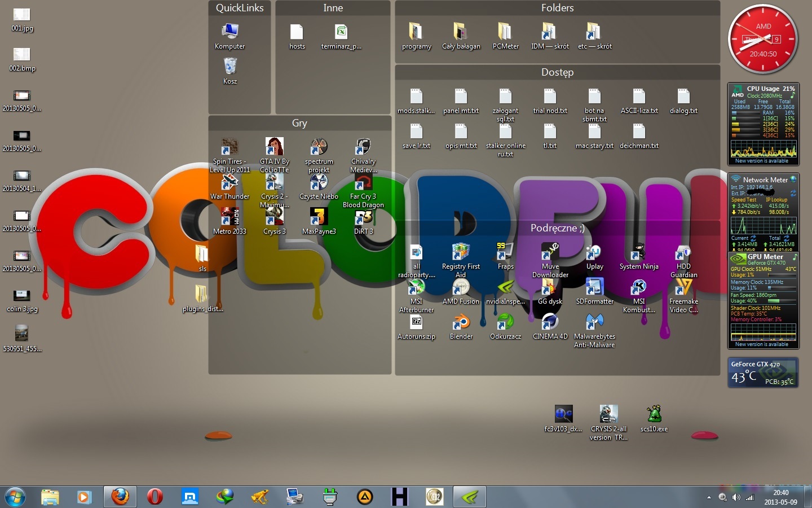Open dialog.txt file
This screenshot has height=508, width=812.
[x=683, y=101]
